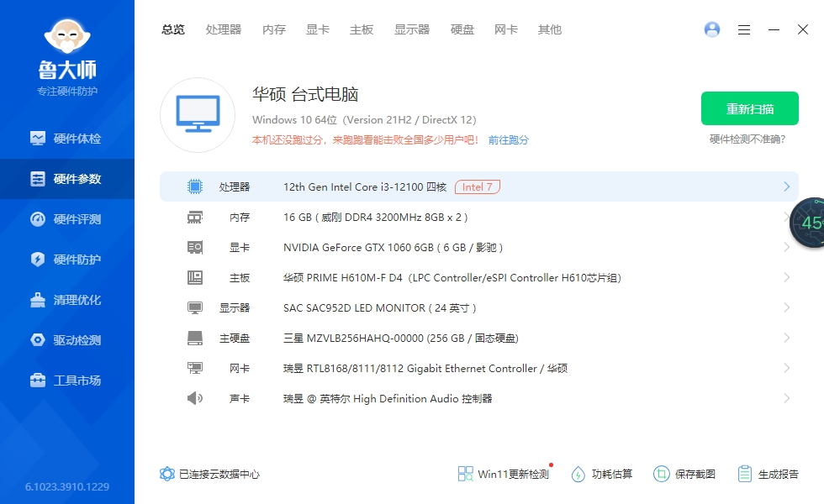Switch to the 内存 tab

pos(273,29)
